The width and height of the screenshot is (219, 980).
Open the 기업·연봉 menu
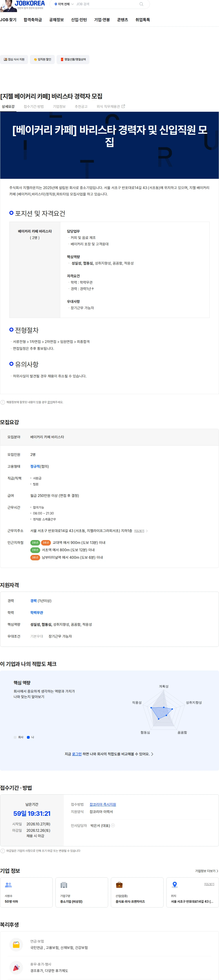coord(102,20)
